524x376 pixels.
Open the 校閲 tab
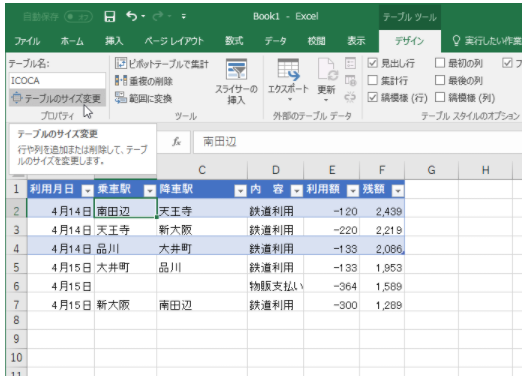[x=316, y=41]
